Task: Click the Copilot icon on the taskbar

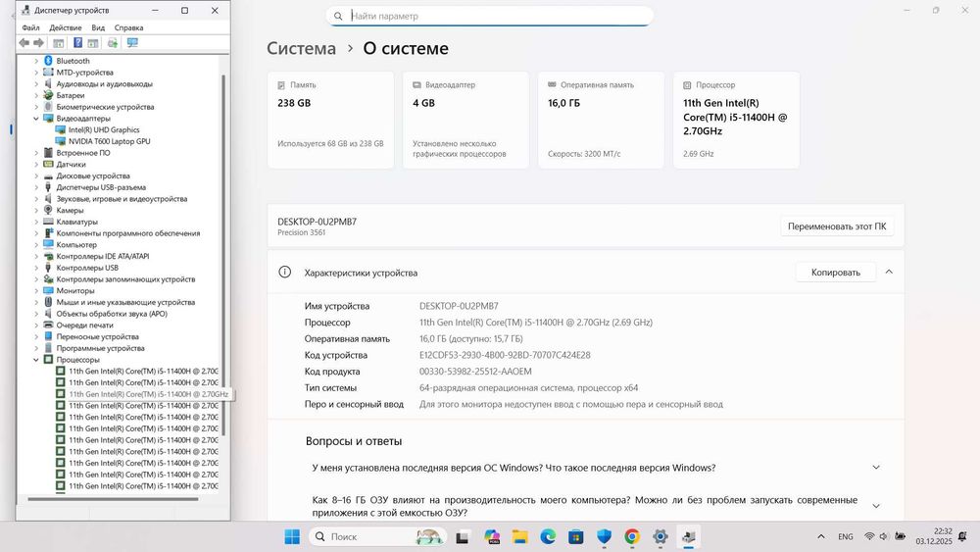Action: (x=492, y=536)
